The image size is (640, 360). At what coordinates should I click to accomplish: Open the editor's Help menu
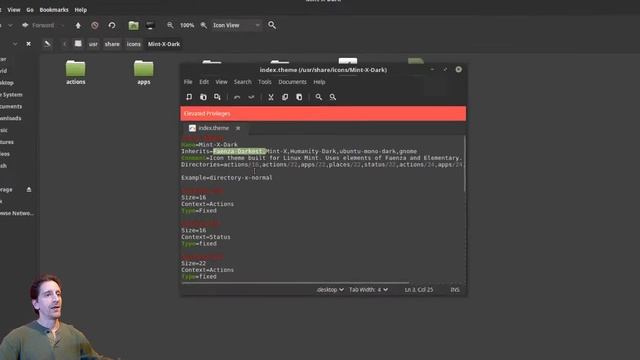[x=319, y=82]
